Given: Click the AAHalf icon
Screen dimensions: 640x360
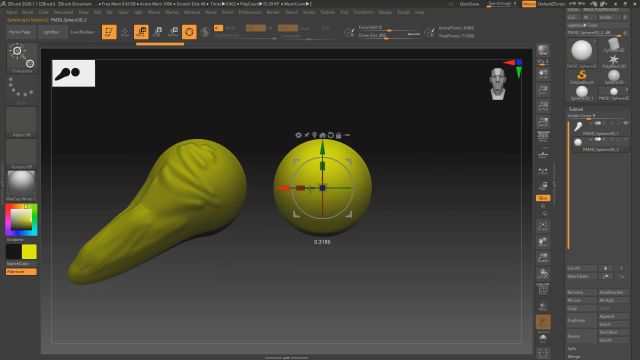Looking at the screenshot, I should (x=543, y=122).
